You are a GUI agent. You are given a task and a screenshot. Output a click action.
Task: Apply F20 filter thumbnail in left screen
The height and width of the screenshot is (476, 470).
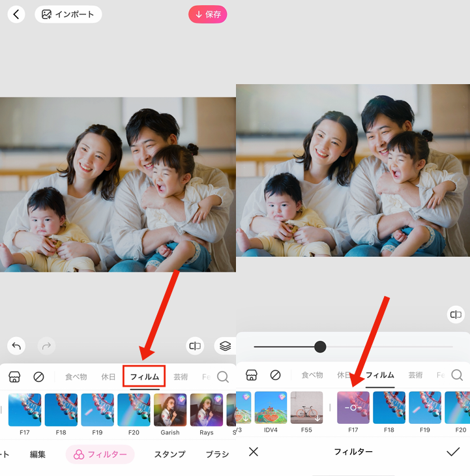(x=134, y=410)
